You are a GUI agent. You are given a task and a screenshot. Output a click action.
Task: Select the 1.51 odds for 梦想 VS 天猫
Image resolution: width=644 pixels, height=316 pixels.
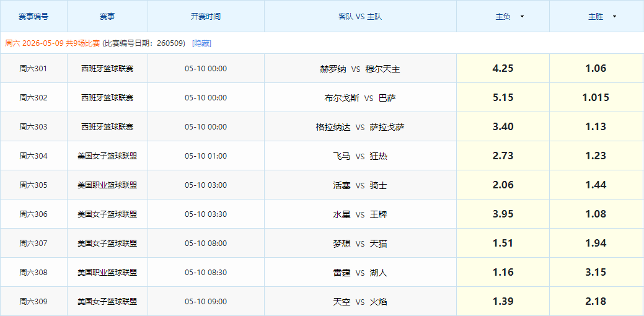coord(503,244)
